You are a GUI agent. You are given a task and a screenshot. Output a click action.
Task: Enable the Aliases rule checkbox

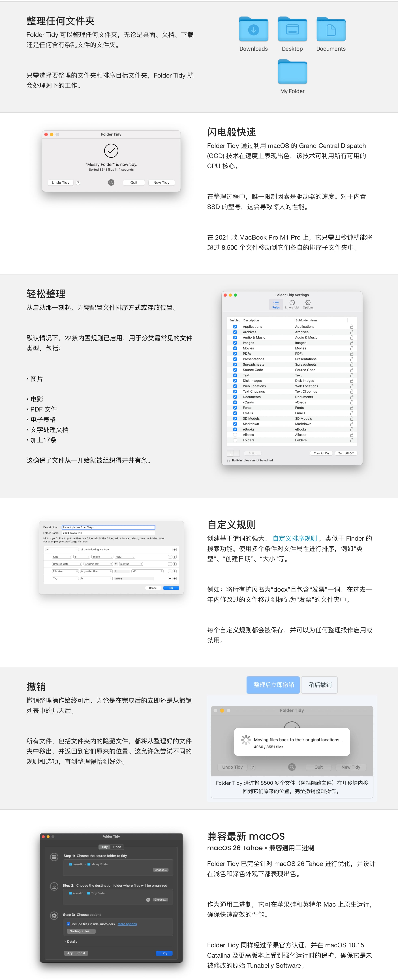[235, 435]
